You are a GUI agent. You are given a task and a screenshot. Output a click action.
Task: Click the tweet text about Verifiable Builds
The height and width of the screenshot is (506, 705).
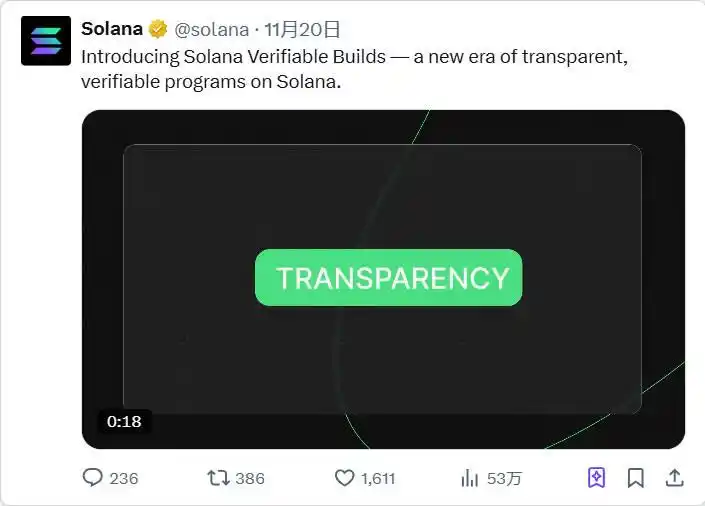click(354, 68)
